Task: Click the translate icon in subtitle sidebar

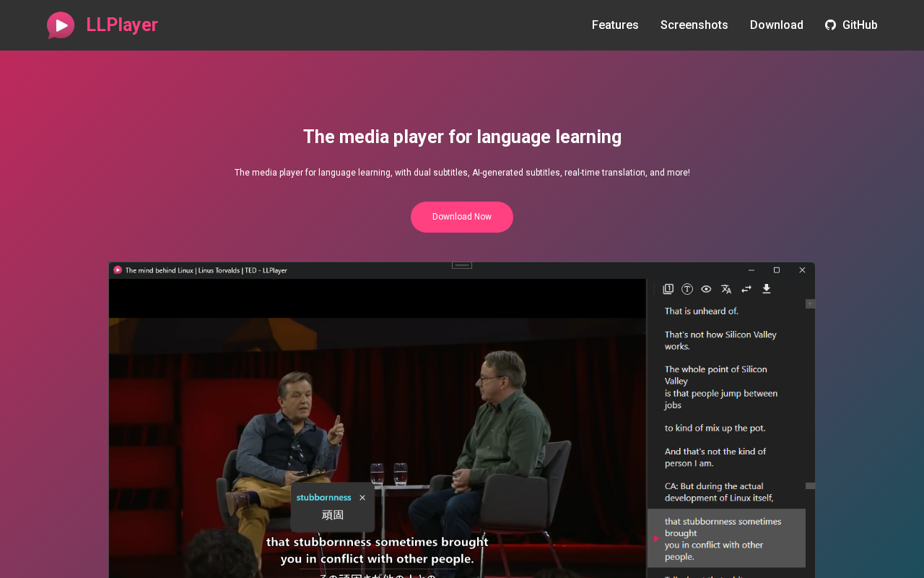Action: coord(726,289)
